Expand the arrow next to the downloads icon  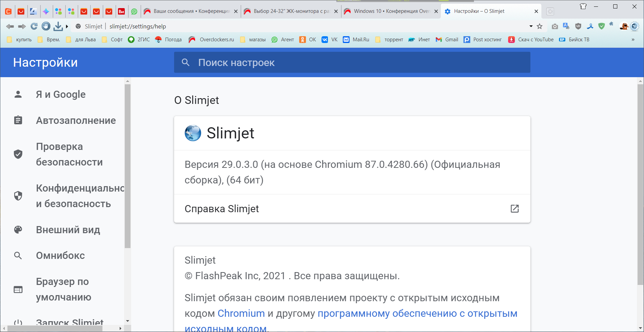coord(67,26)
